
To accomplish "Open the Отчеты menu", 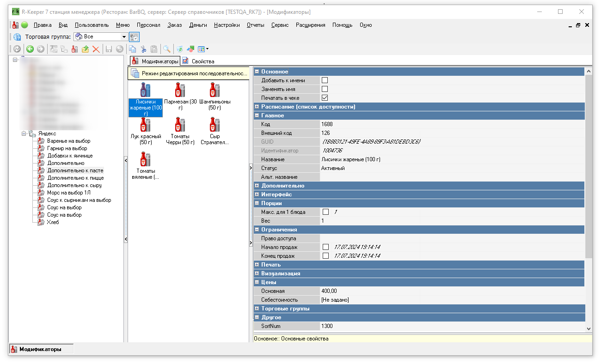I will click(255, 25).
